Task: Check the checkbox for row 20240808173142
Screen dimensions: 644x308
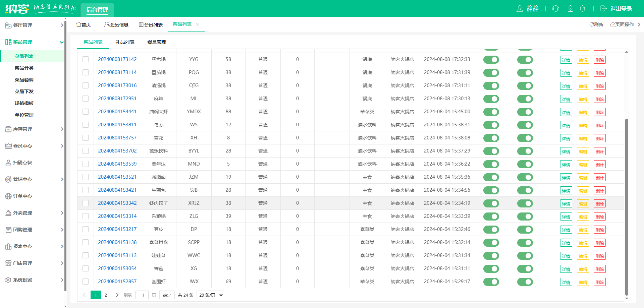Action: (86, 59)
